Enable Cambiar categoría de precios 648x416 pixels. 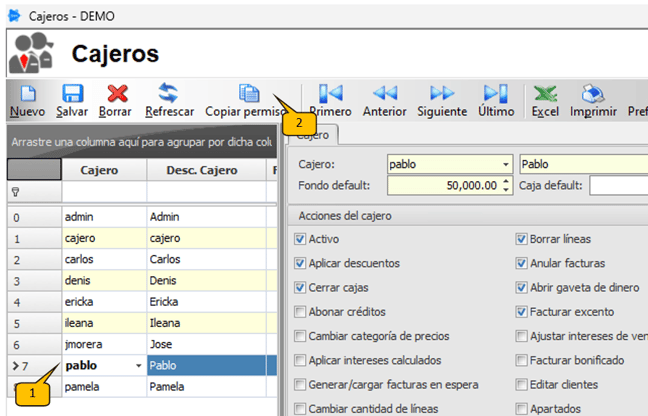click(300, 336)
